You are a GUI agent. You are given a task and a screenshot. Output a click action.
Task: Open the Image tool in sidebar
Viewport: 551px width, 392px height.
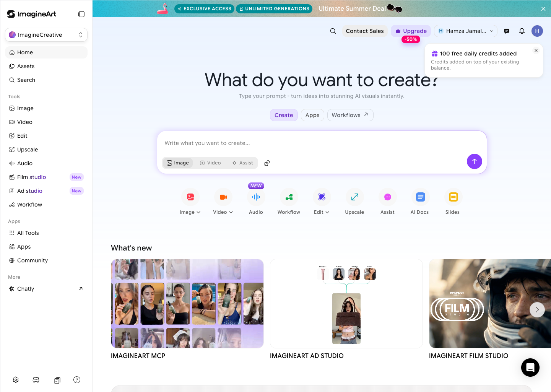tap(46, 108)
